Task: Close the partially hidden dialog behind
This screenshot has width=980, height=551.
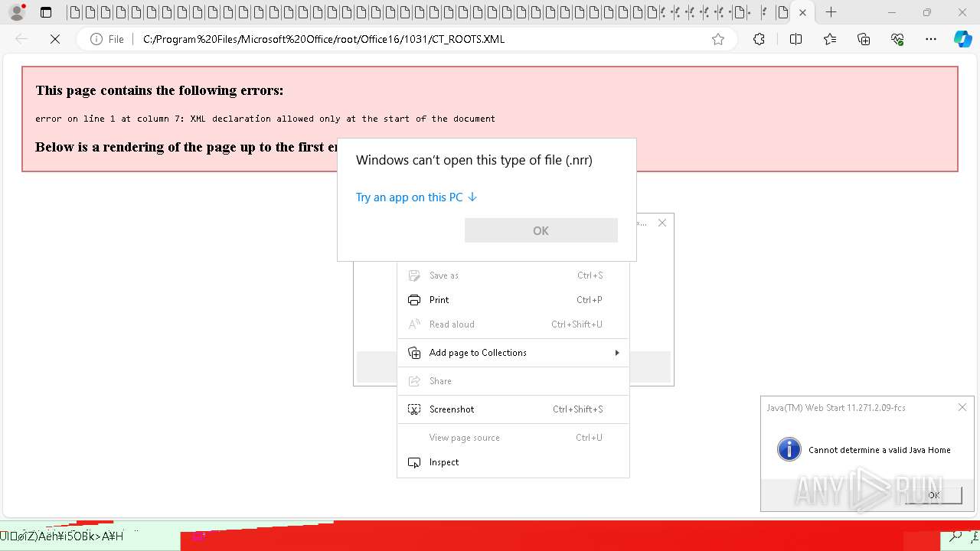Action: 662,223
